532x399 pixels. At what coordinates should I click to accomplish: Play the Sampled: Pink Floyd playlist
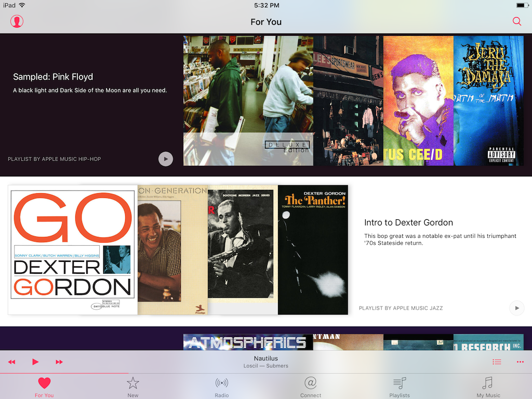pos(166,159)
